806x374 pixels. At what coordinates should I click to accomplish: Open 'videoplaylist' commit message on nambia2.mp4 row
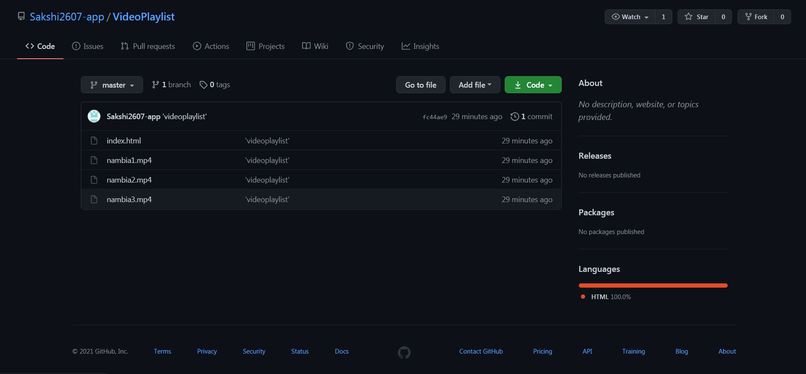point(267,180)
